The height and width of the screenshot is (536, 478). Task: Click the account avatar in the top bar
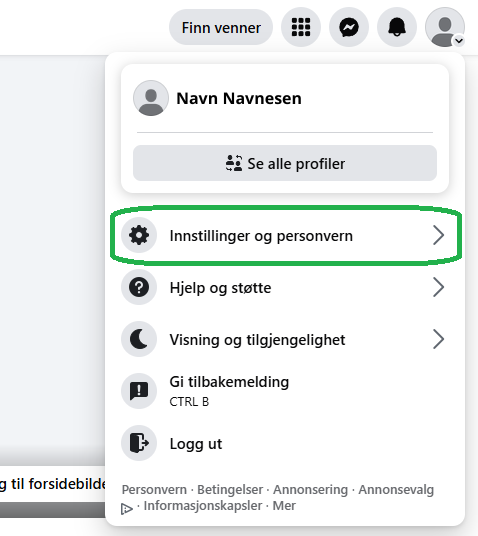tap(445, 27)
